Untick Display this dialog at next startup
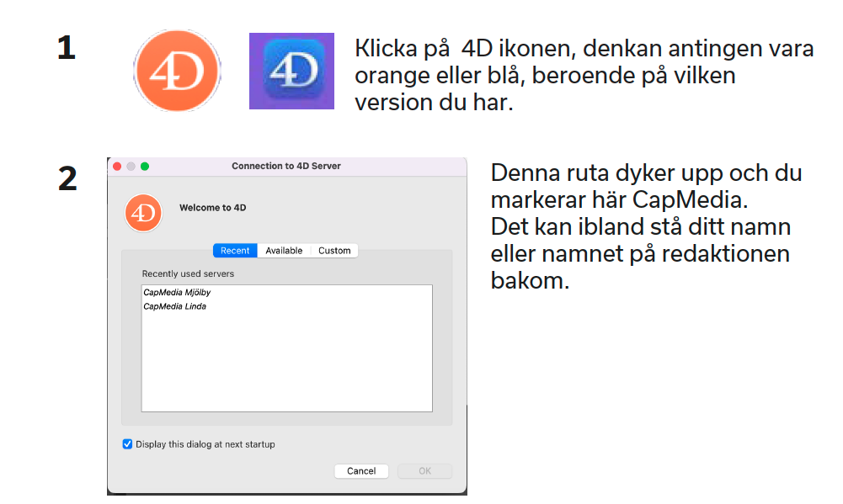Viewport: 843px width, 504px height. point(128,444)
